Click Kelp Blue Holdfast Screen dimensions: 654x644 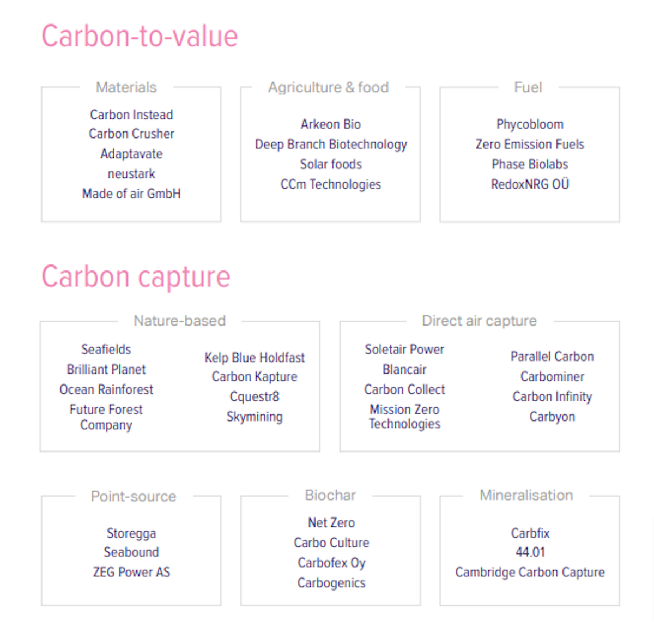[255, 358]
